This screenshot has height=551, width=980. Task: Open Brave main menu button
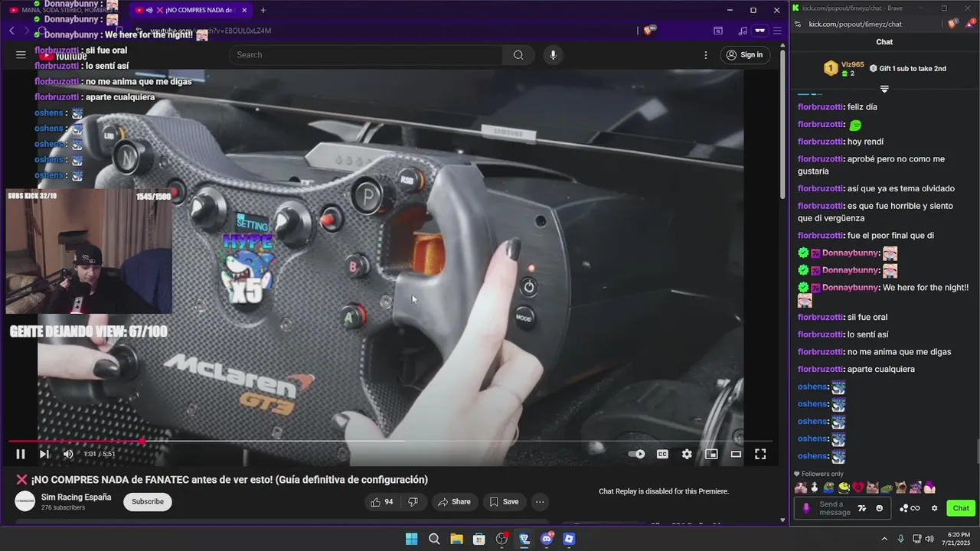pyautogui.click(x=777, y=31)
